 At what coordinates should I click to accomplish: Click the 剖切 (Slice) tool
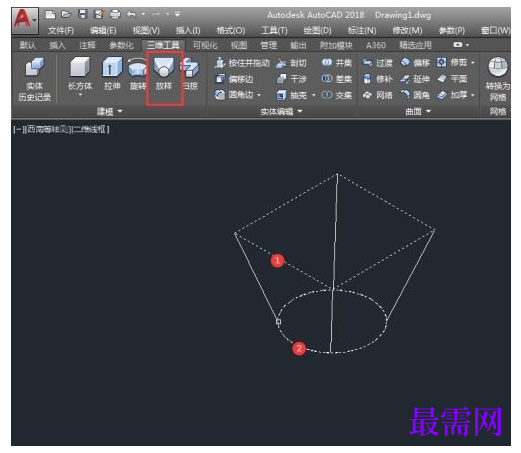pyautogui.click(x=291, y=63)
